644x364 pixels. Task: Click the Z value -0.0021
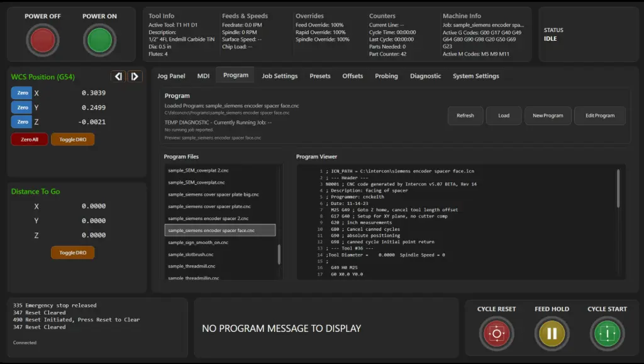point(92,122)
